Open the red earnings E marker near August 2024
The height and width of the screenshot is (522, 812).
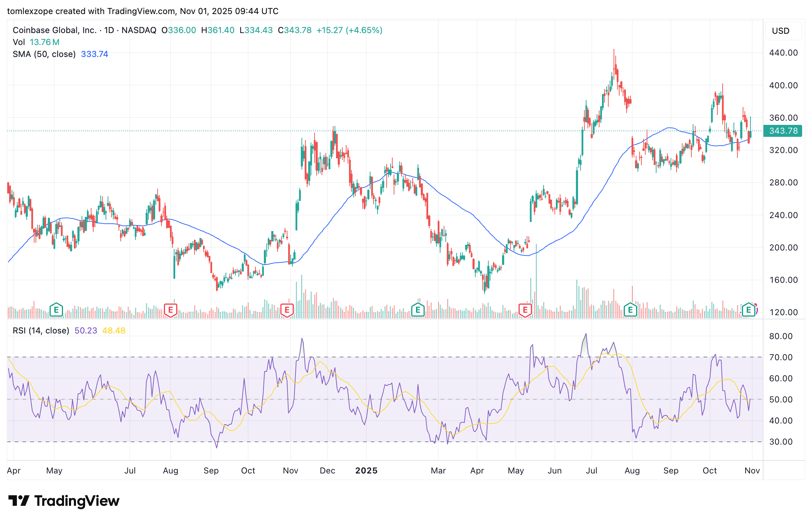(x=170, y=310)
